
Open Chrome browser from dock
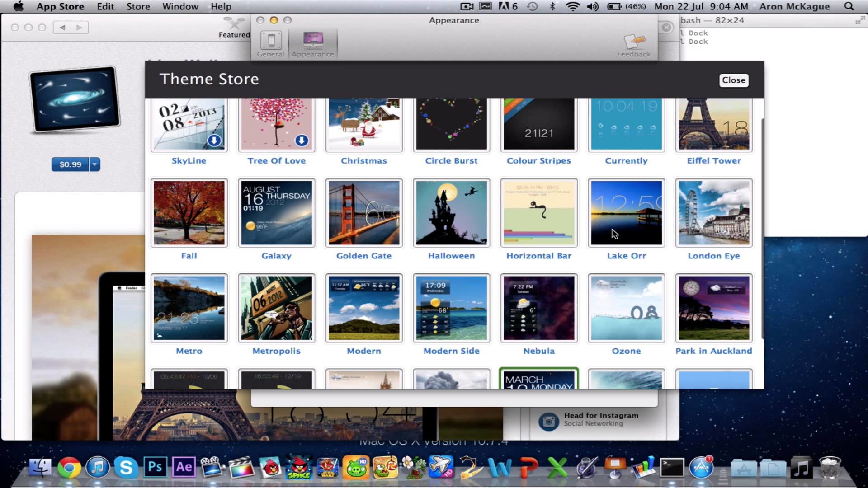(x=69, y=468)
